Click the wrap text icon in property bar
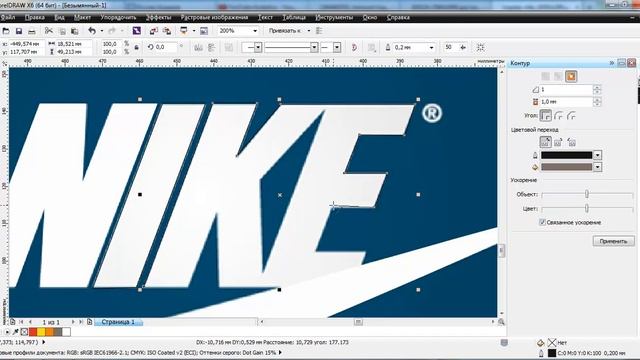 [x=371, y=48]
